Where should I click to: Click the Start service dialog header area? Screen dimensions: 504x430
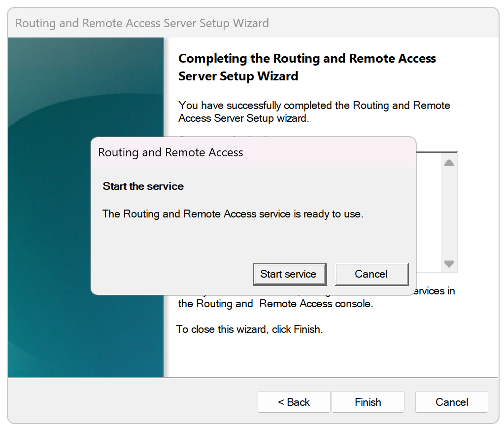(x=252, y=152)
